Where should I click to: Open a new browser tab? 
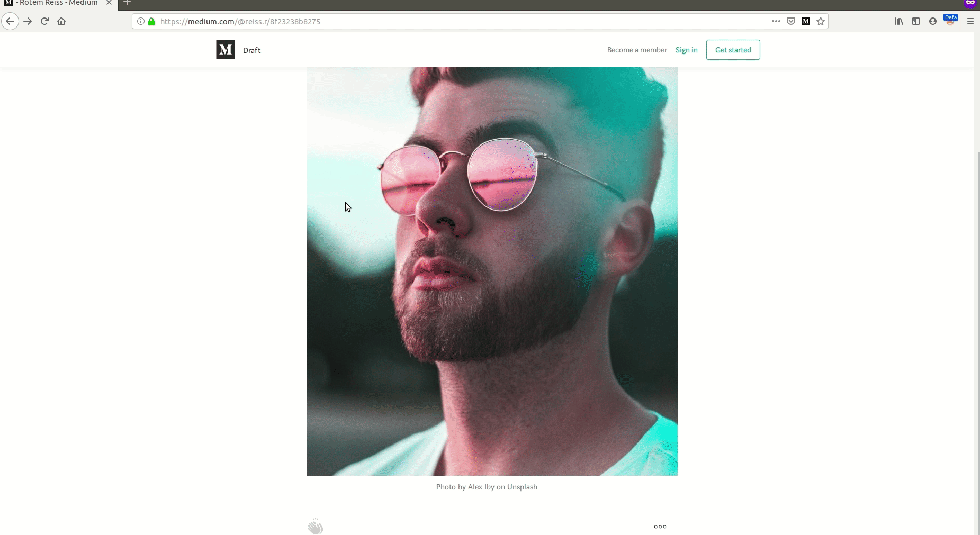click(127, 3)
